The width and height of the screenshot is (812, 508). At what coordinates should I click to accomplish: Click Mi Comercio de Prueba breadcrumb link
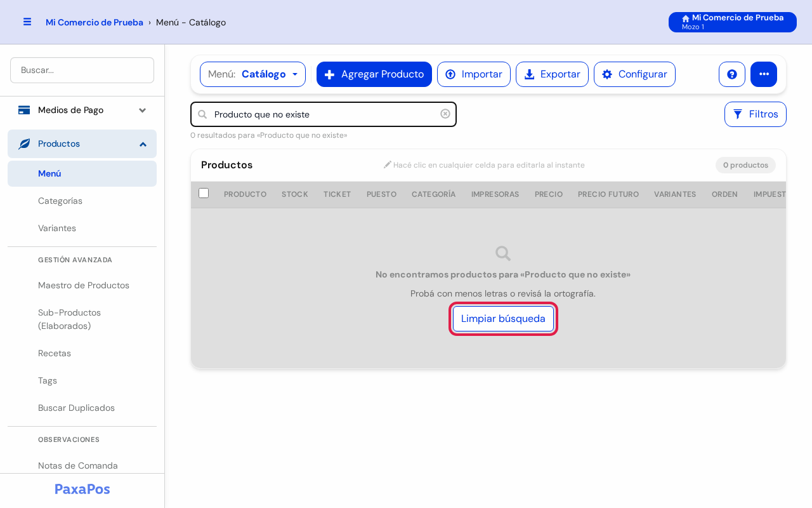point(95,22)
